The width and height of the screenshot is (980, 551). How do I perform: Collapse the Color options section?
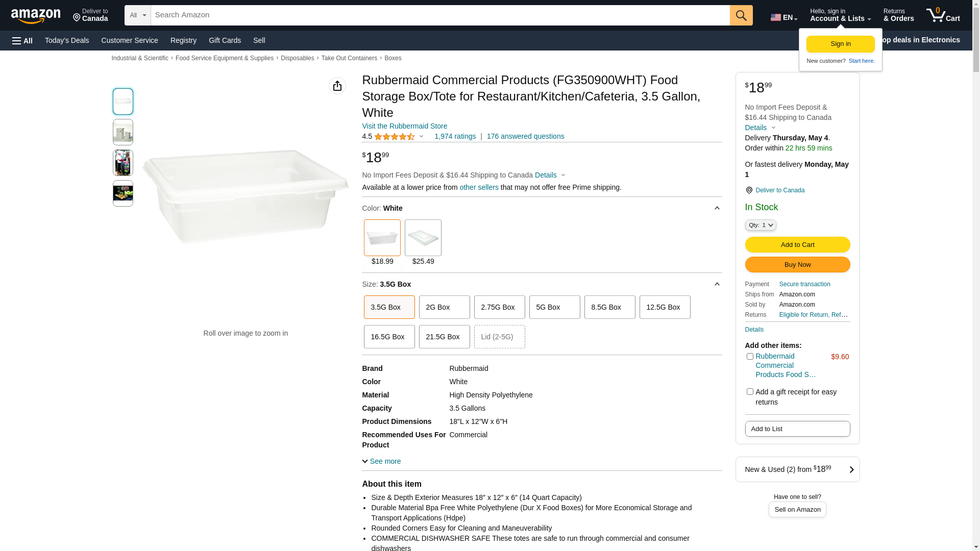point(717,208)
